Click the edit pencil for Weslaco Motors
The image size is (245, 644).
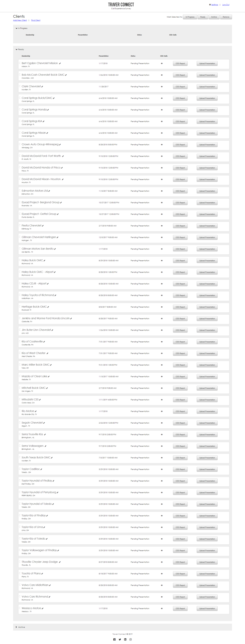coord(43,608)
